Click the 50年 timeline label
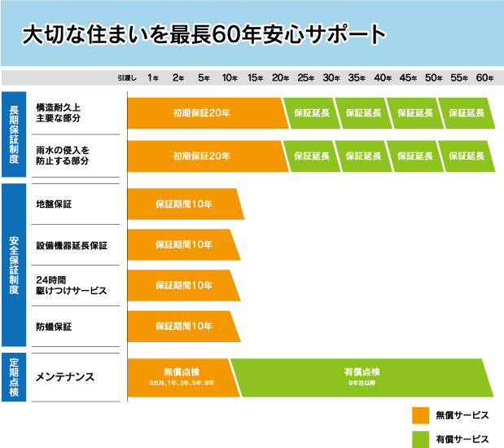The image size is (504, 448). pyautogui.click(x=434, y=78)
